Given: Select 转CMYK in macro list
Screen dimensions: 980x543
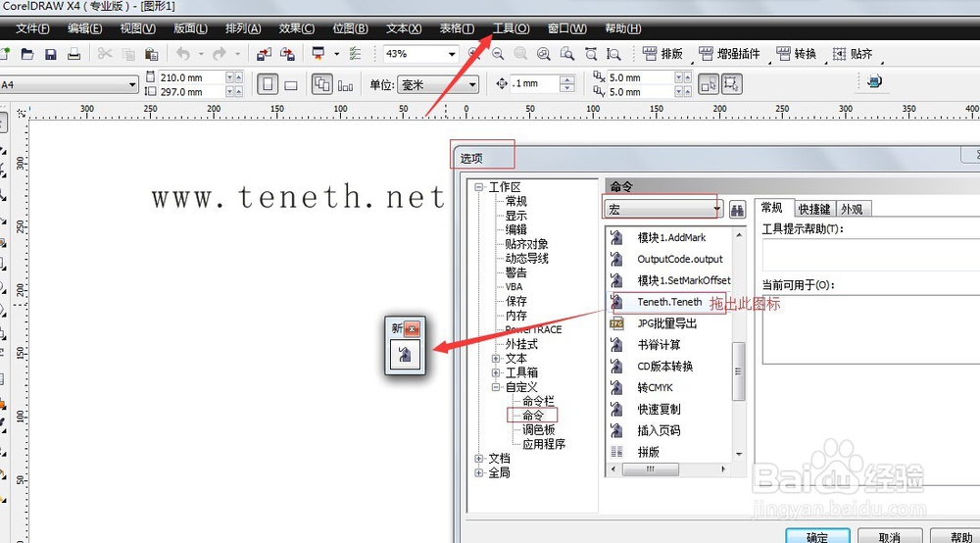Looking at the screenshot, I should pos(655,387).
